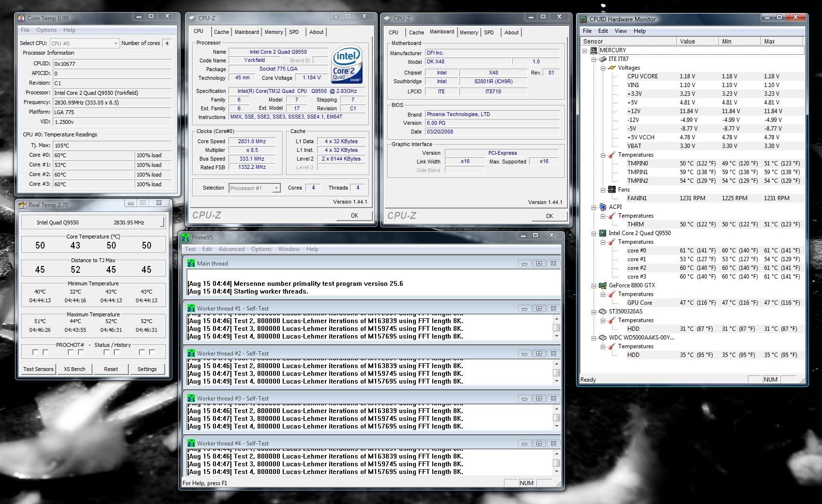
Task: Collapse the GeForce 8800 GTX node
Action: click(x=594, y=285)
